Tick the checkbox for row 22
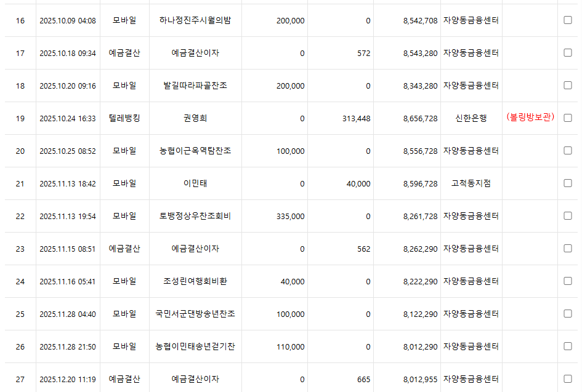 [x=567, y=216]
